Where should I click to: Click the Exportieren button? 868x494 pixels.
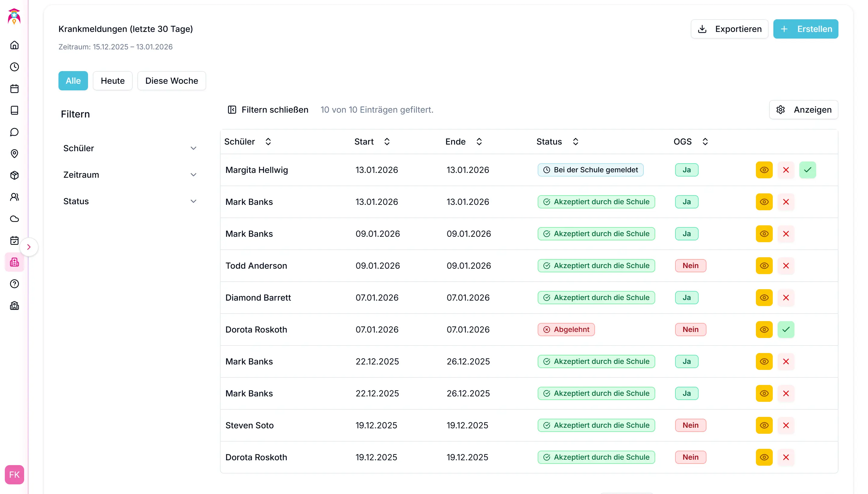(729, 29)
